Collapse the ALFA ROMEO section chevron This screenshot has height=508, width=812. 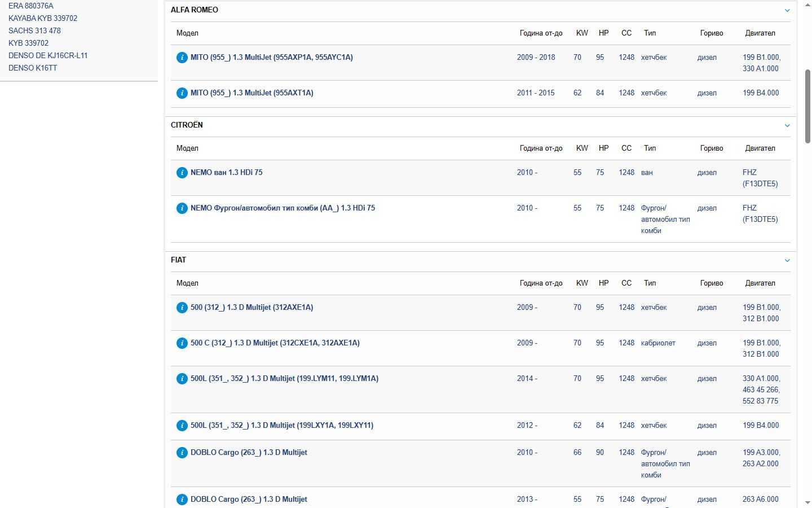click(787, 10)
